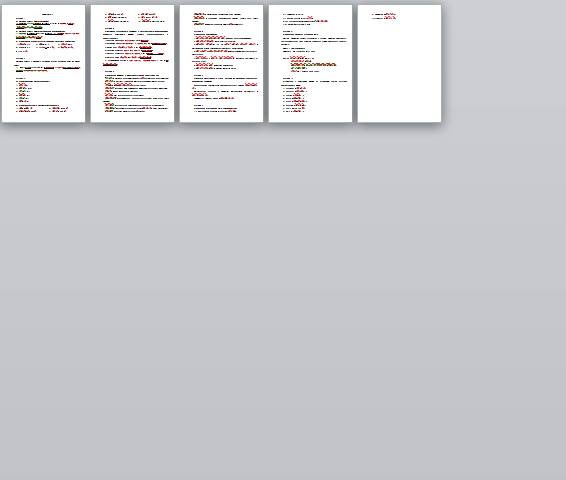Click the bottom list of short lines on page four
The height and width of the screenshot is (480, 566).
[295, 100]
